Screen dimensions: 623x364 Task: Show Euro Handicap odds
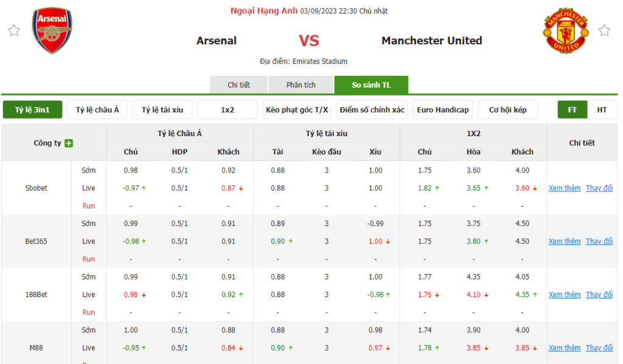pos(443,110)
